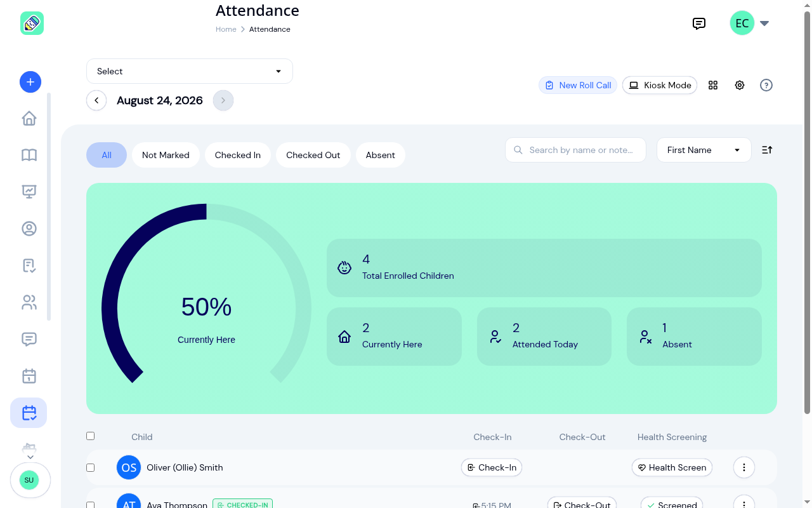
Task: Click the Currently Here stat card
Action: click(394, 337)
